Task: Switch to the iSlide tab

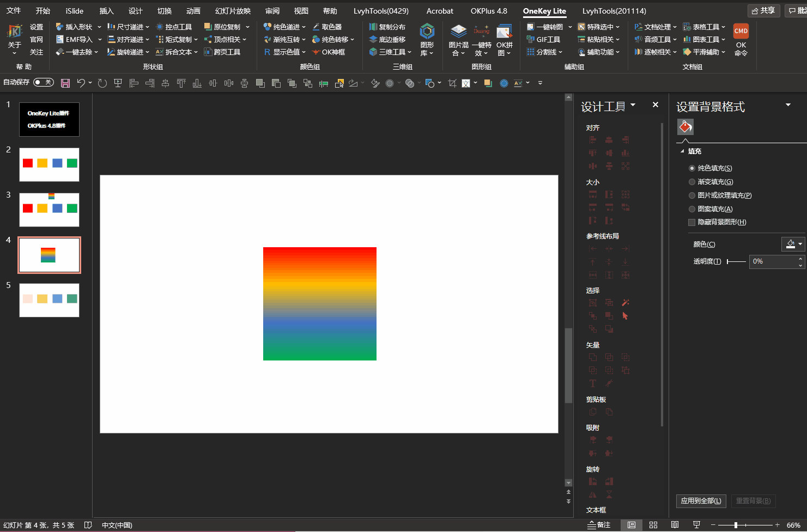Action: (75, 11)
